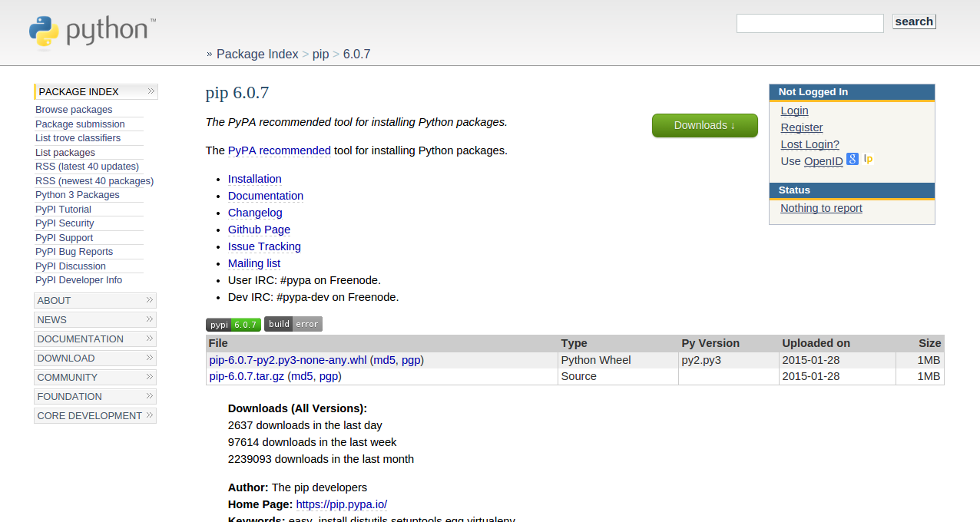
Task: Click the Launchpad OpenID icon
Action: click(869, 159)
